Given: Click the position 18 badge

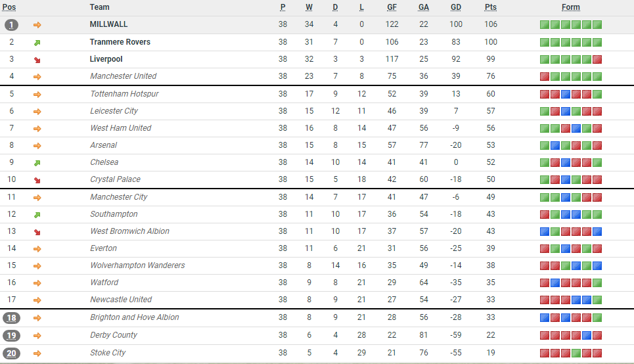Looking at the screenshot, I should 12,318.
